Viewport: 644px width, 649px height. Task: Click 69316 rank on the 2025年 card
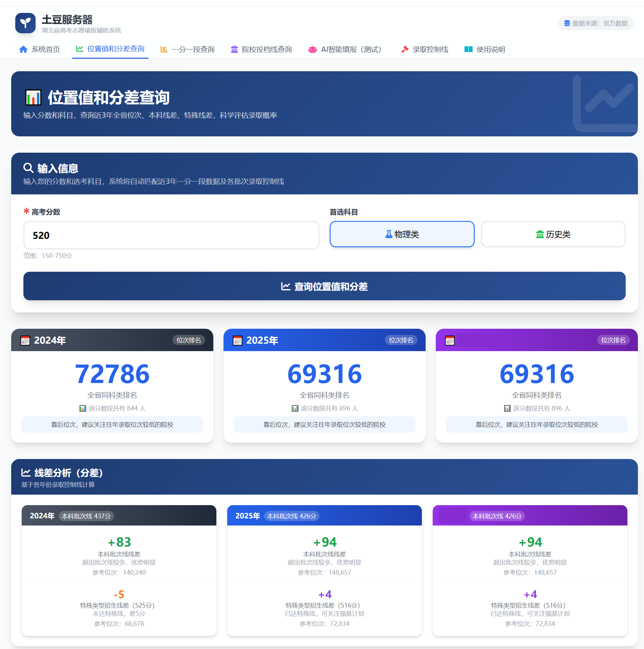coord(325,374)
